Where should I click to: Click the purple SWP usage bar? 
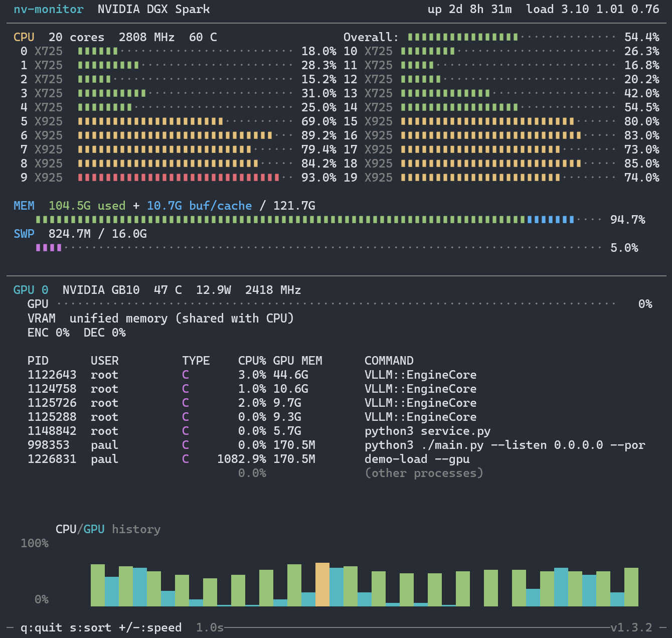click(49, 248)
